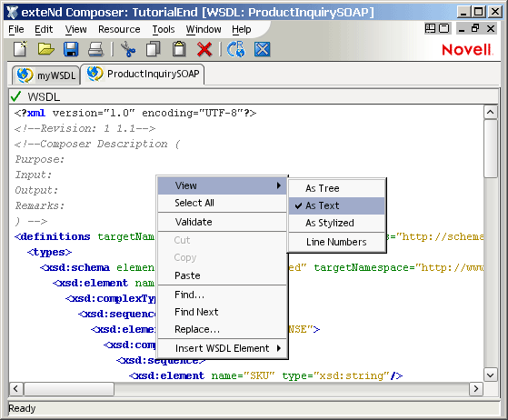
Task: Open the Help menu
Action: [242, 29]
